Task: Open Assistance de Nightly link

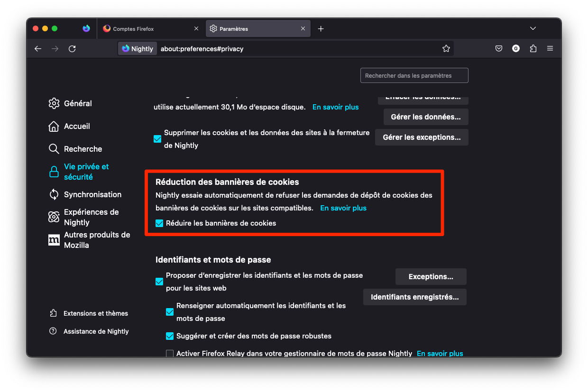Action: [x=89, y=331]
